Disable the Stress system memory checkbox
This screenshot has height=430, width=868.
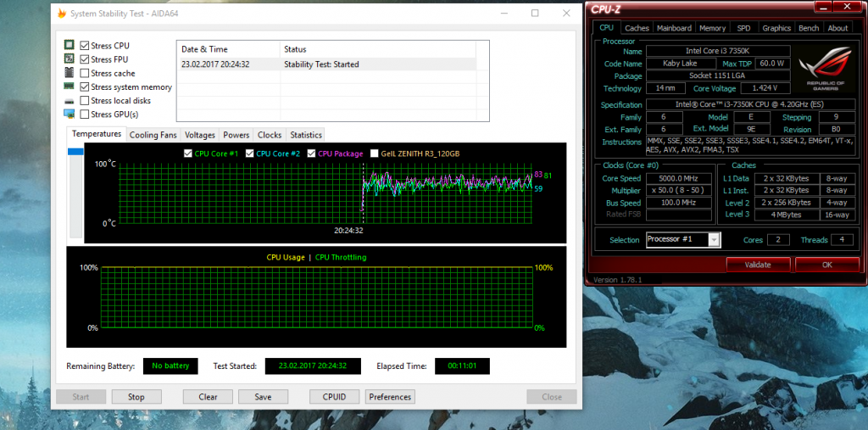pyautogui.click(x=84, y=87)
